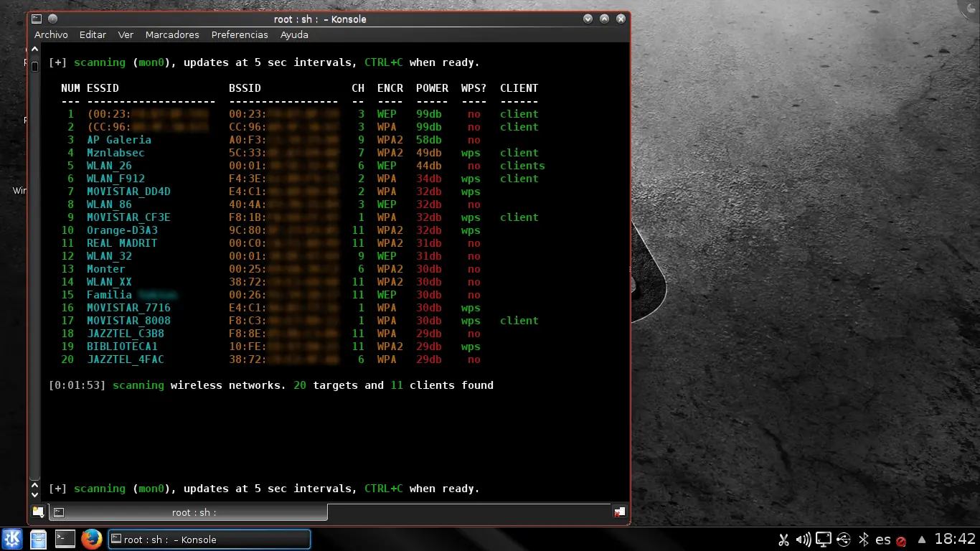
Task: Activate the 'root : sh : – Konsole' taskbar entry
Action: (209, 540)
